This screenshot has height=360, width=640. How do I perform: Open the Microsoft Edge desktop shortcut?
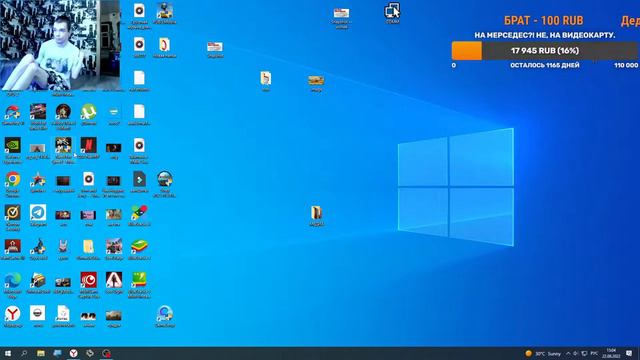click(x=13, y=280)
